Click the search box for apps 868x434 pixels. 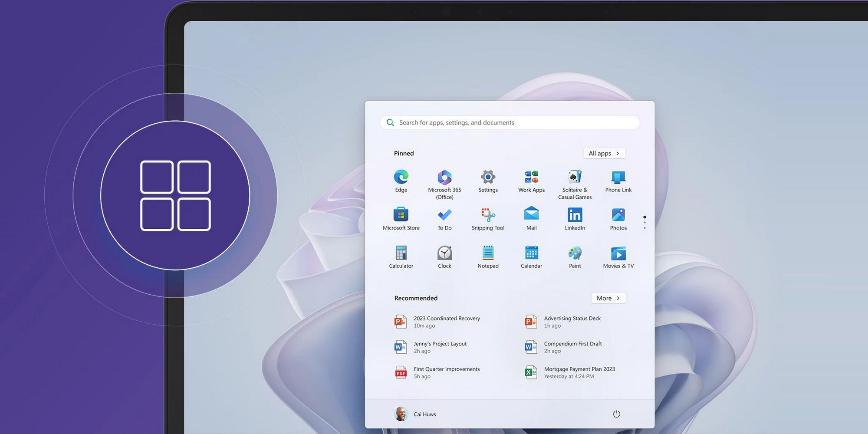pos(510,122)
